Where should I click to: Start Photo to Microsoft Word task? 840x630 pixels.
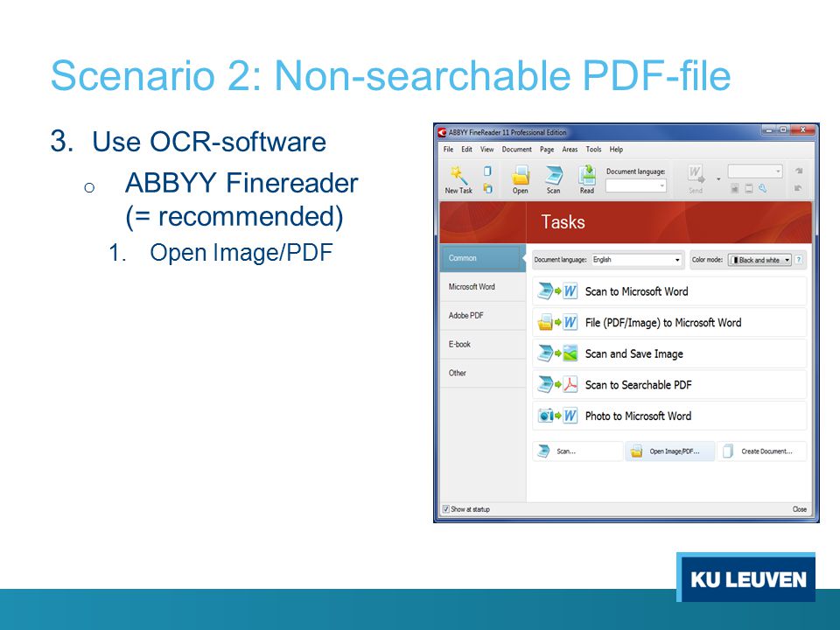coord(669,416)
